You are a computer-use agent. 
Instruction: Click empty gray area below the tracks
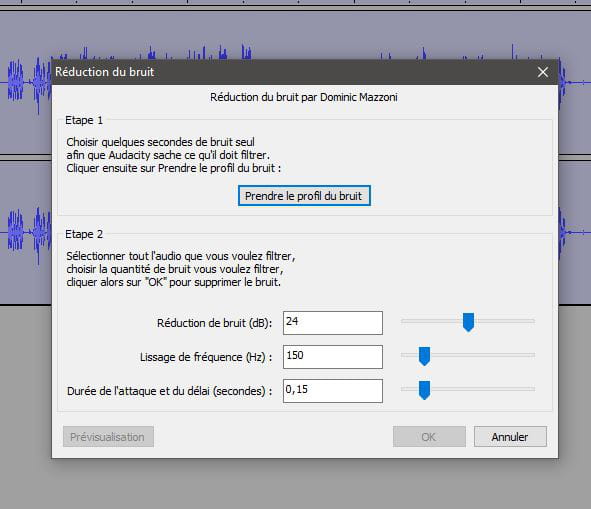coord(296,484)
